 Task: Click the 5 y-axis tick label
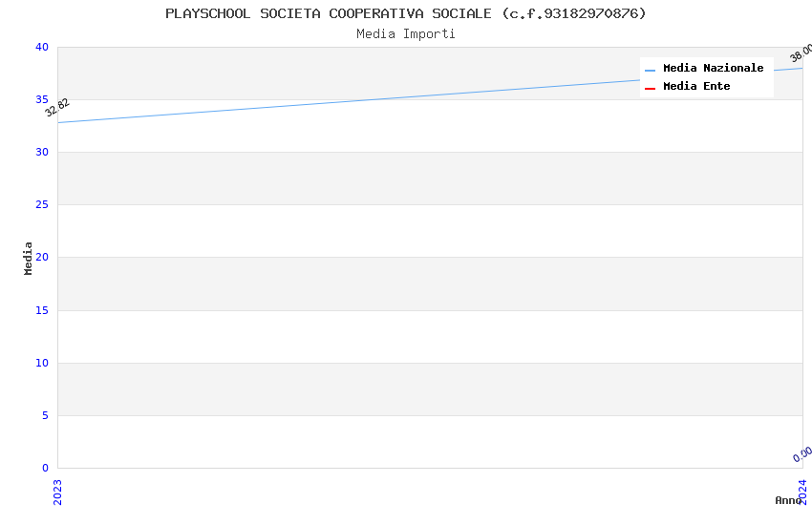pos(44,415)
